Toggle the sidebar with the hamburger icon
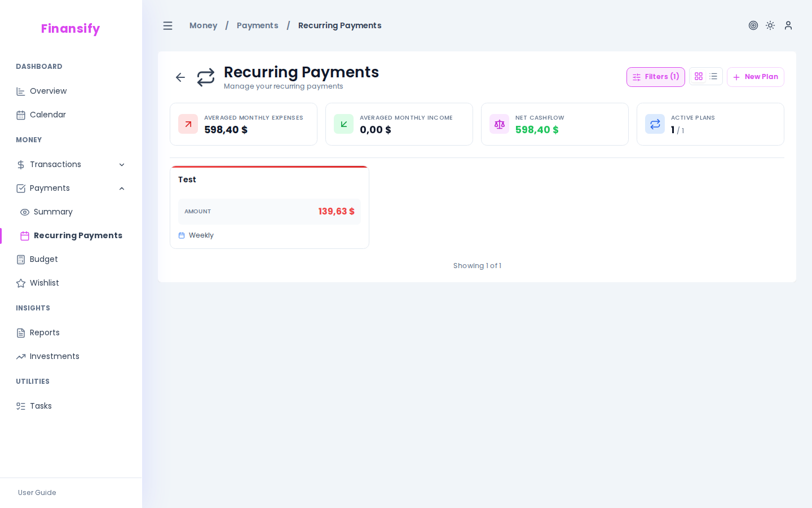Viewport: 812px width, 508px height. tap(167, 25)
